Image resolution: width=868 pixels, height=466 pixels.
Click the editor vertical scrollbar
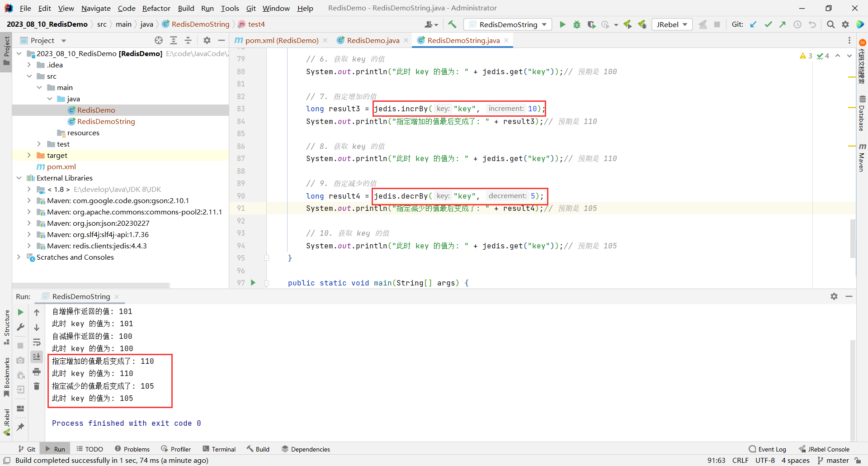click(853, 238)
